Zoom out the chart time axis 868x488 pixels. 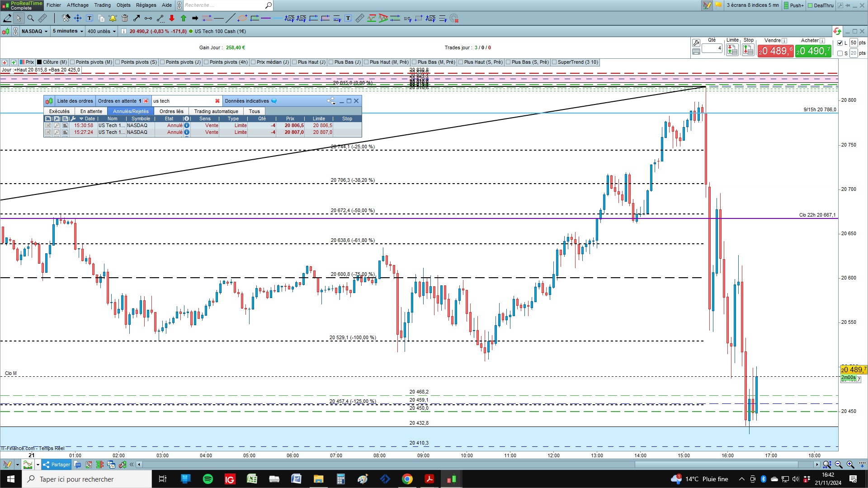839,464
